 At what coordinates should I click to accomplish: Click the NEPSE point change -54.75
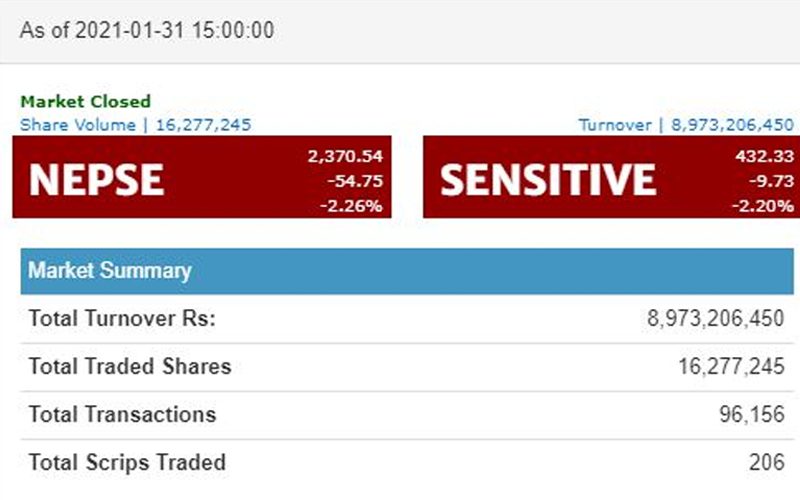tap(360, 180)
